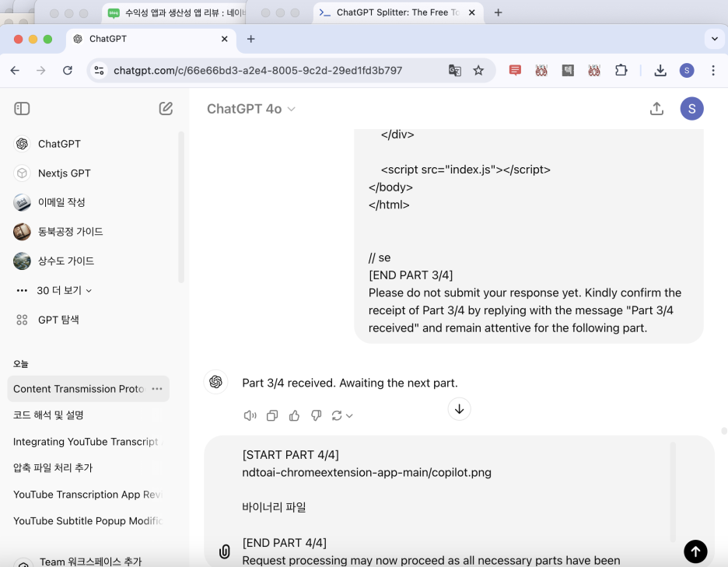The image size is (728, 567).
Task: Open Chrome tab search dropdown
Action: click(x=715, y=39)
